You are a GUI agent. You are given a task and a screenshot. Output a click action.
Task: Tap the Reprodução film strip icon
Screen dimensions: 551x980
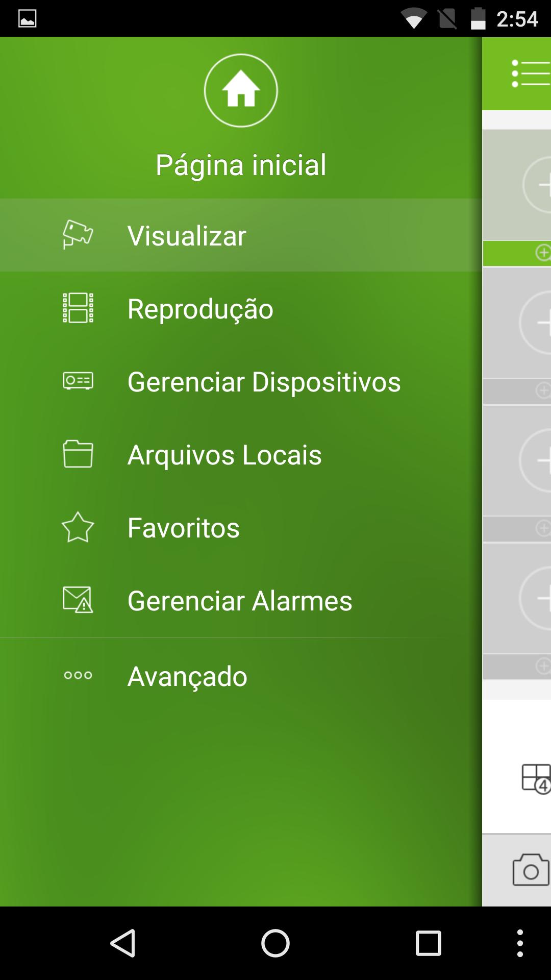78,308
